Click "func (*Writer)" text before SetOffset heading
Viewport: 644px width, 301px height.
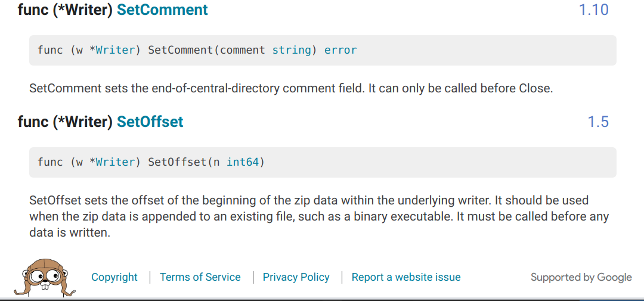coord(65,122)
